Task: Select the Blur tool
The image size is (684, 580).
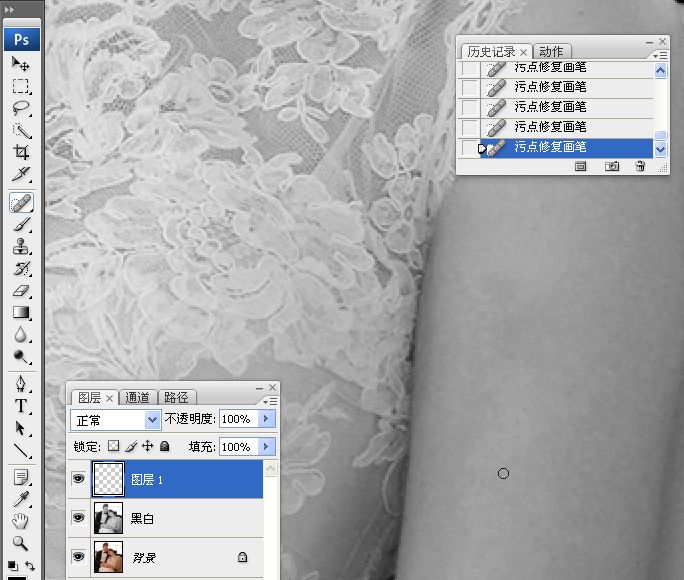Action: 21,334
